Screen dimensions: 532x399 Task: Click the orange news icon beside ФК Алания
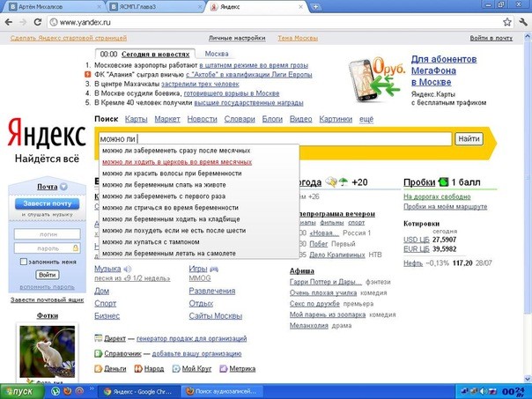(x=88, y=74)
